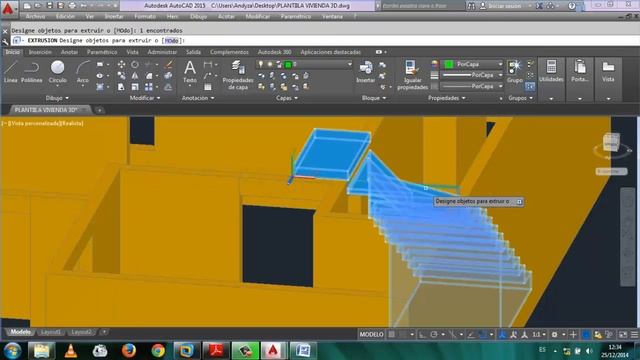640x360 pixels.
Task: Expand the Bloque panel
Action: click(x=373, y=98)
